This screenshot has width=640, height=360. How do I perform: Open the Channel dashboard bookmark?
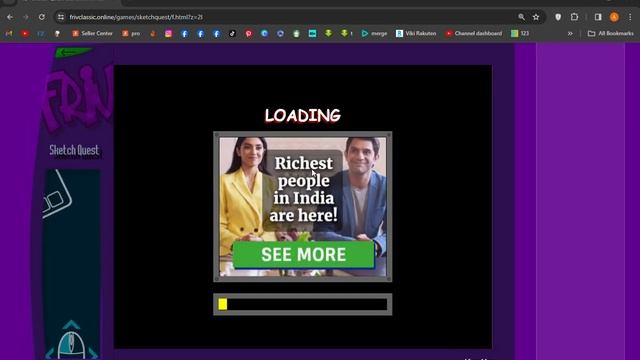(x=474, y=33)
